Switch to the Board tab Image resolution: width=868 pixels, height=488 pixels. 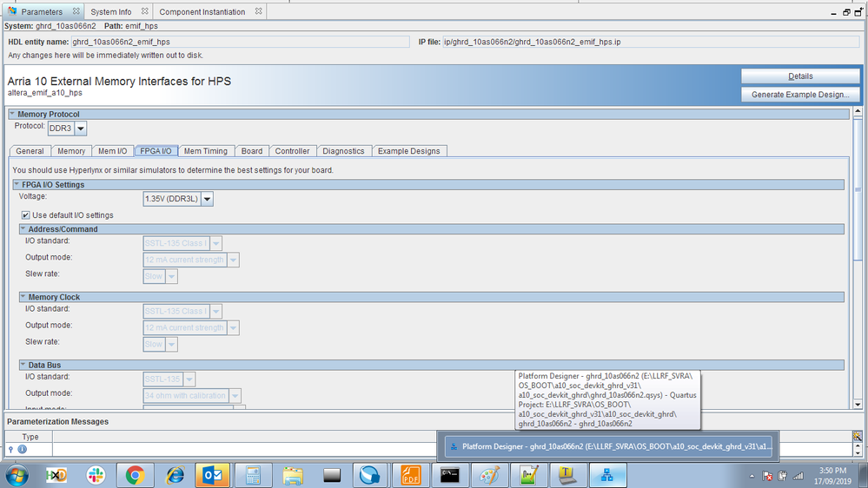pyautogui.click(x=252, y=151)
